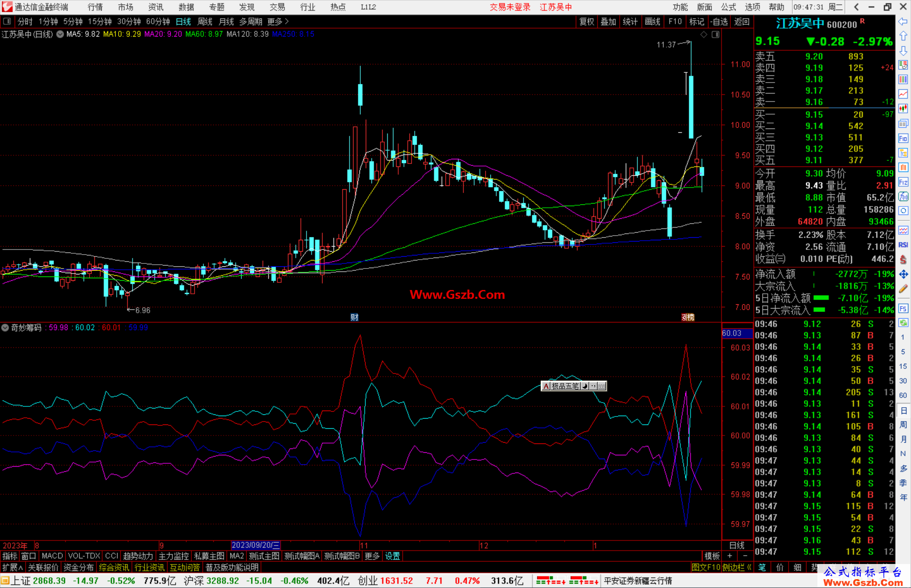Image resolution: width=911 pixels, height=588 pixels.
Task: Click the FS icon in right sidebar
Action: (903, 309)
